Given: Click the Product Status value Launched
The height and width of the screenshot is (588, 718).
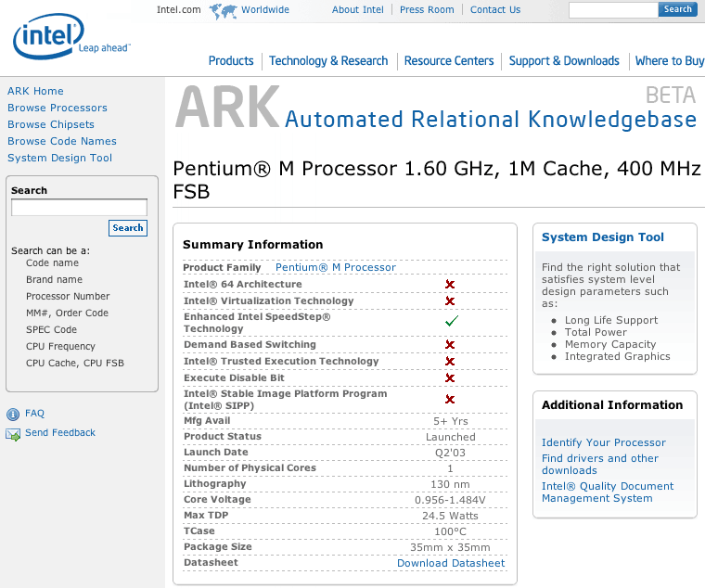Looking at the screenshot, I should click(x=451, y=438).
